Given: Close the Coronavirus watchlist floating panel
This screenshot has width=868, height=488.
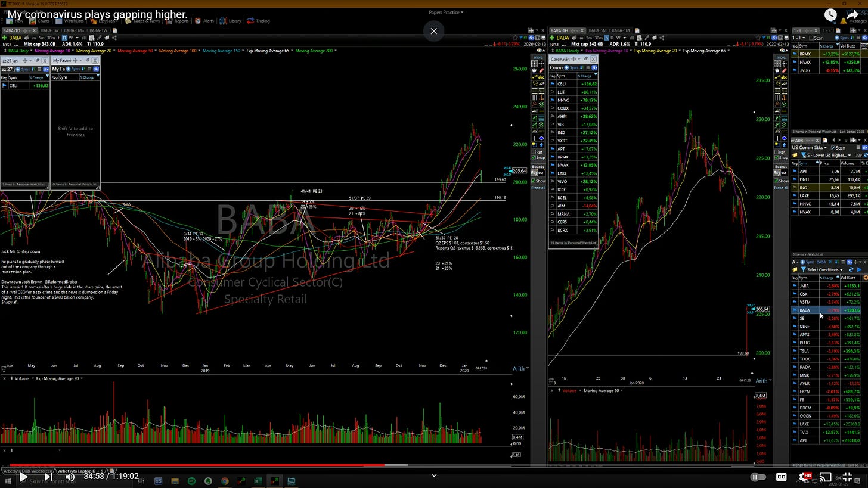Looking at the screenshot, I should pos(593,59).
